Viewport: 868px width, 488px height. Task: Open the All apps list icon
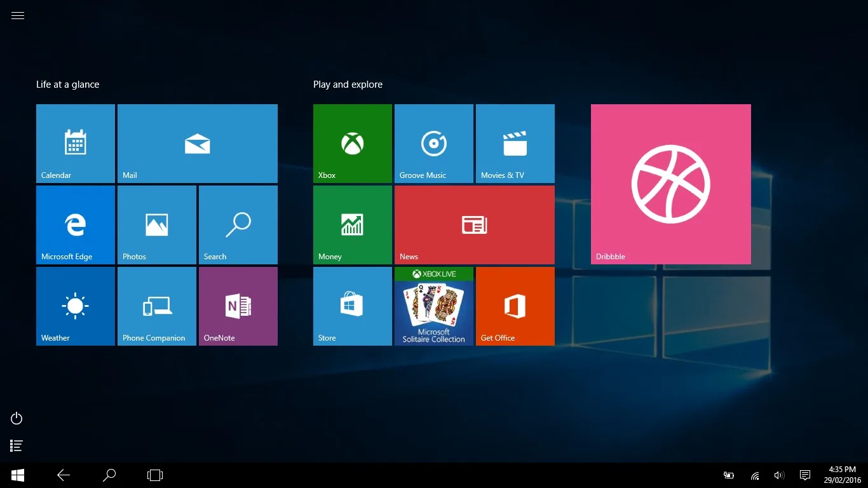pyautogui.click(x=17, y=446)
